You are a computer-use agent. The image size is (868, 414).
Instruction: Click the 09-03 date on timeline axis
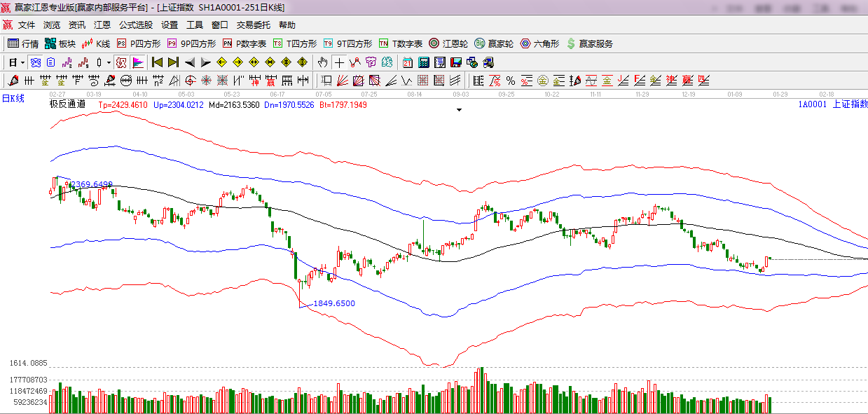[x=460, y=93]
